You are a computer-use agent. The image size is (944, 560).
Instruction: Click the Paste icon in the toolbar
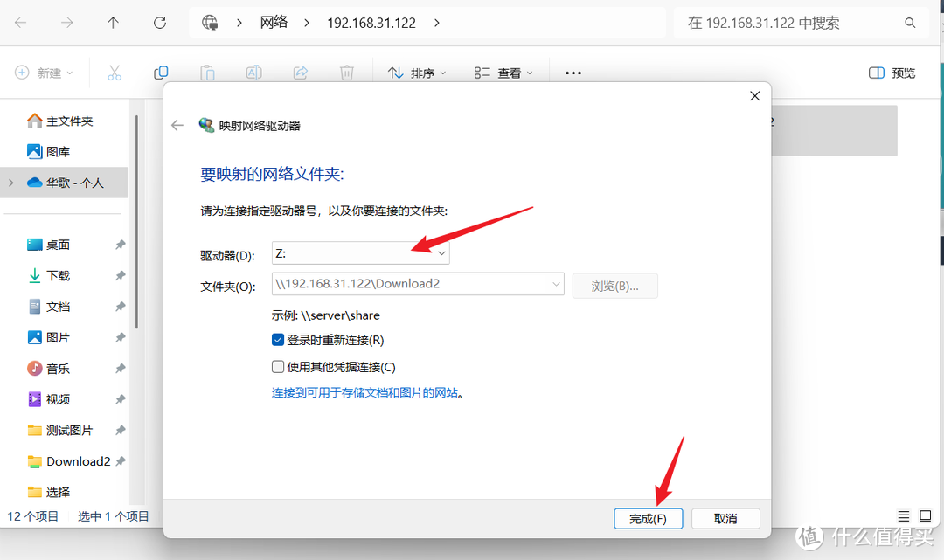coord(207,73)
